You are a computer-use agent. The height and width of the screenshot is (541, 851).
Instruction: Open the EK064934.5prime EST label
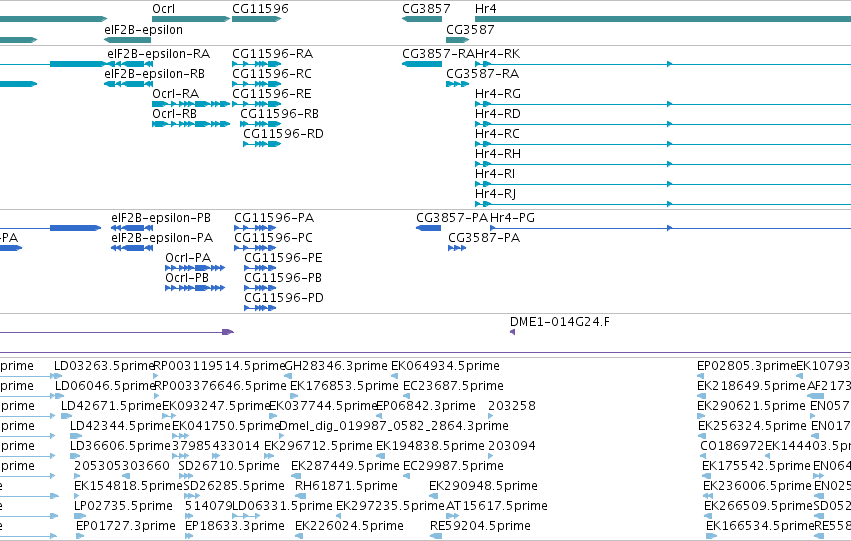(445, 366)
